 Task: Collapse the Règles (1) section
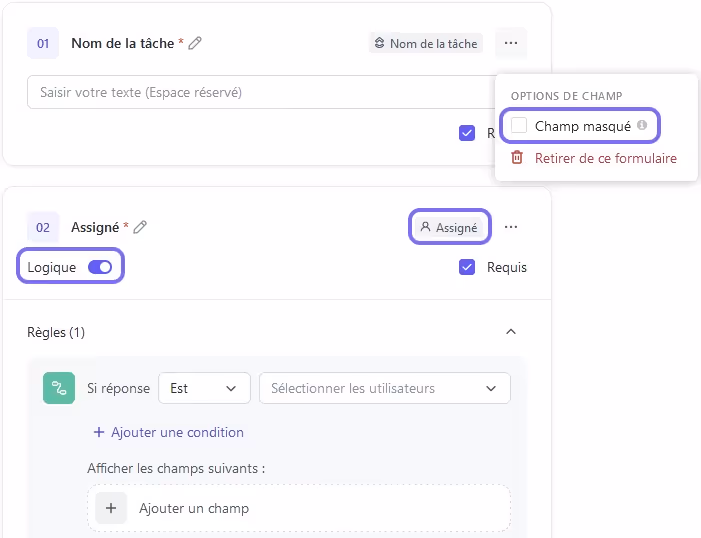[x=511, y=332]
